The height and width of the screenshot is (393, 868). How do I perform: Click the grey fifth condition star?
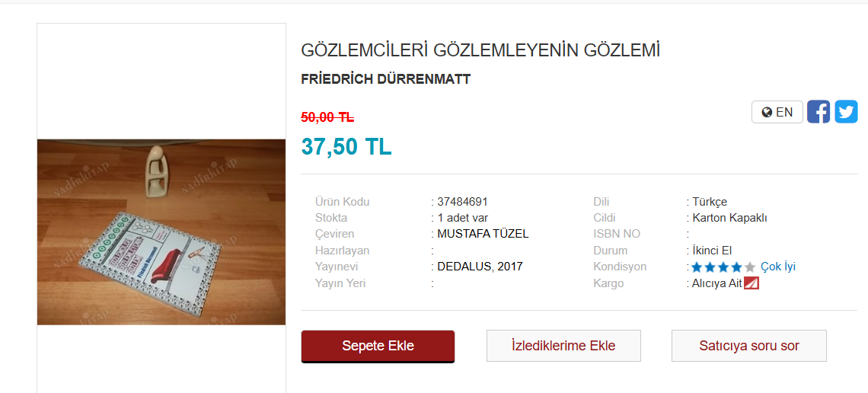pos(749,267)
